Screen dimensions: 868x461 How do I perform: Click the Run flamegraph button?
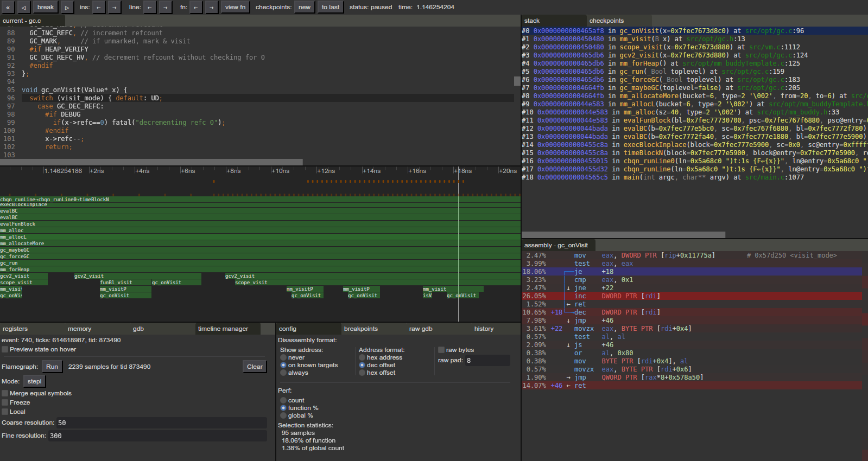[52, 367]
